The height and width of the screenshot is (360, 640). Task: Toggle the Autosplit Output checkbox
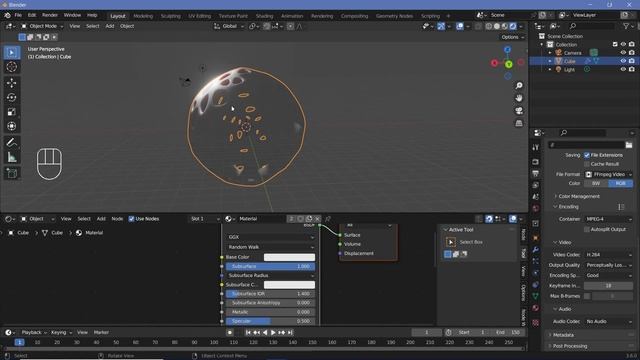tap(587, 229)
